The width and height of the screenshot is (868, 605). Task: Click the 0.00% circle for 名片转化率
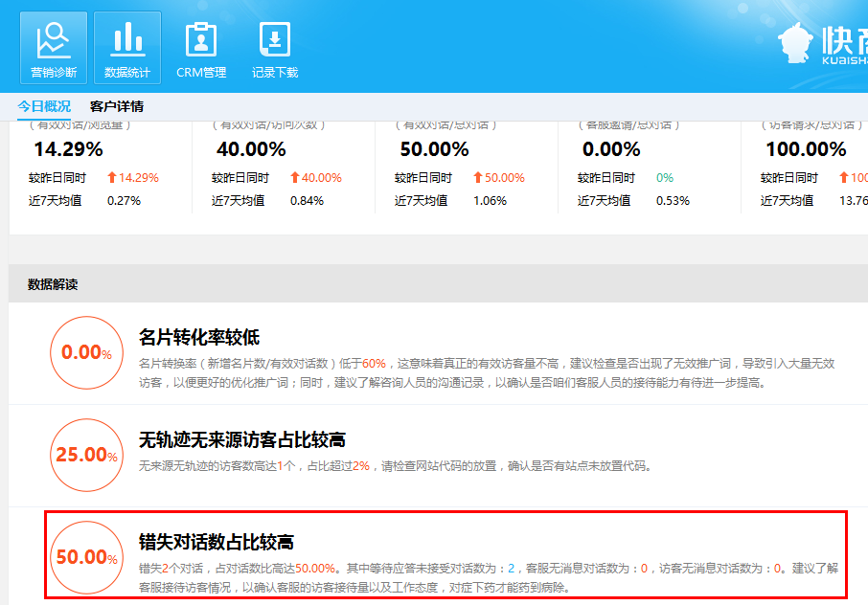(x=86, y=352)
